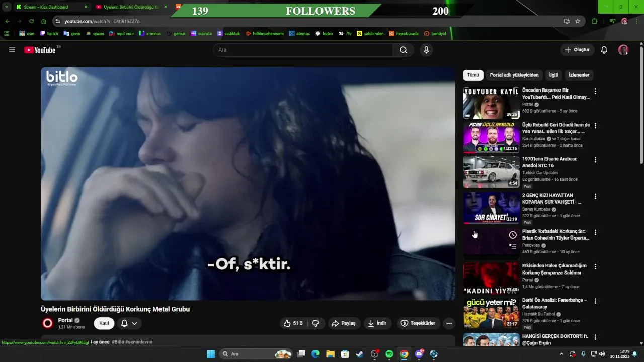Open options for "Etkisinden Halen Çıkamadığım" video
Image resolution: width=644 pixels, height=362 pixels.
point(595,266)
